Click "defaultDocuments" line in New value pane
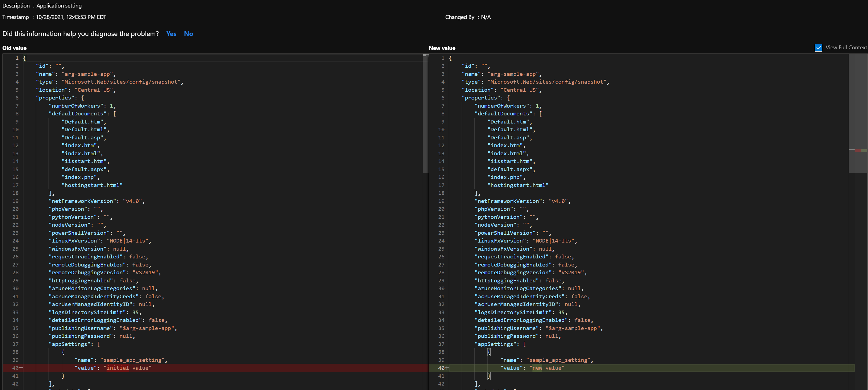The image size is (868, 390). [503, 113]
